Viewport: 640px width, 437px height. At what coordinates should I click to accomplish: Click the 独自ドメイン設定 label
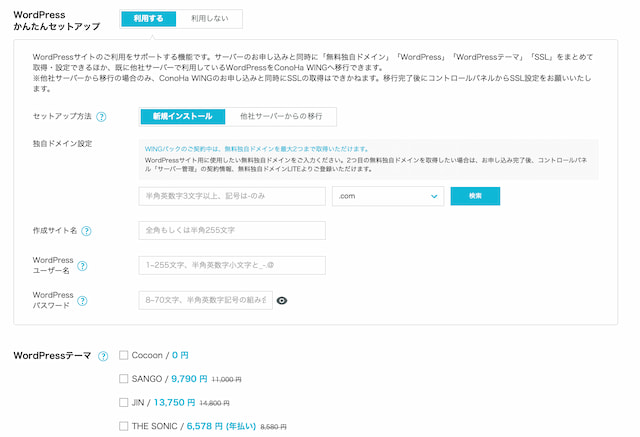pyautogui.click(x=62, y=144)
